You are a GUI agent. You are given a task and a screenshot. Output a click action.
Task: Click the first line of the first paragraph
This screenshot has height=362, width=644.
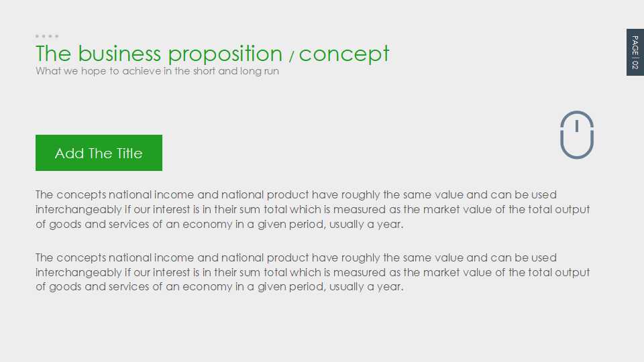click(x=296, y=195)
